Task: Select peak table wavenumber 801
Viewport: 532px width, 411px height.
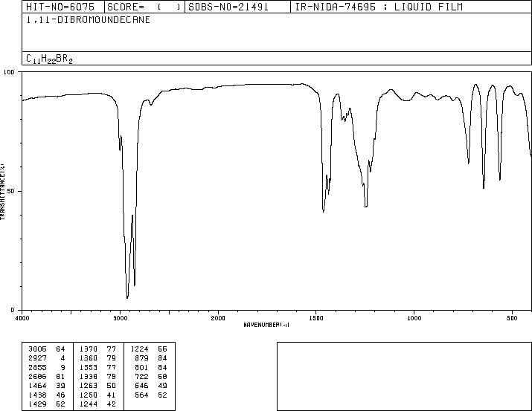Action: pos(141,367)
